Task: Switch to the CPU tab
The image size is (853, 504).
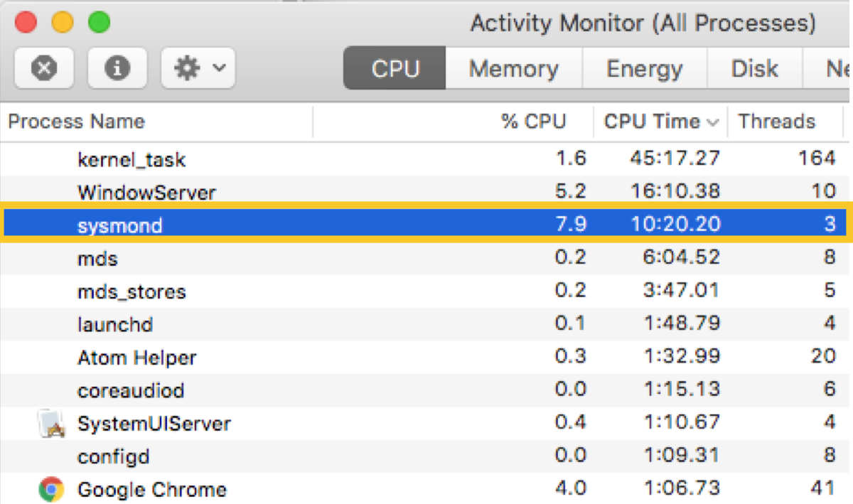Action: 395,68
